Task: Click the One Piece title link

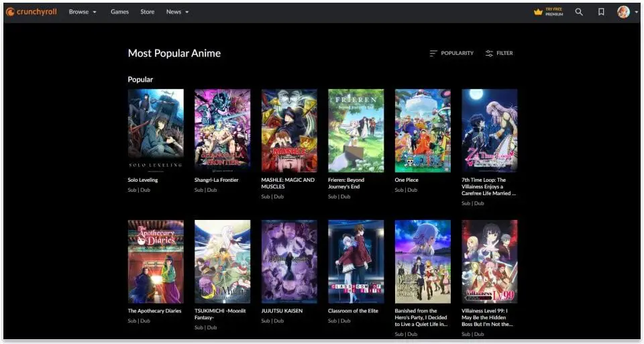Action: pos(407,180)
